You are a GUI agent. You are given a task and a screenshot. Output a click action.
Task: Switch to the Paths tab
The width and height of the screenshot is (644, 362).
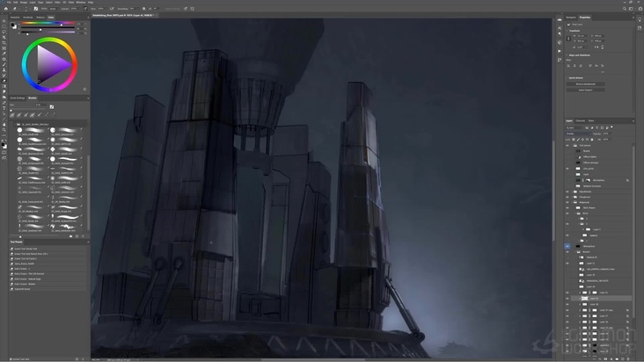591,120
